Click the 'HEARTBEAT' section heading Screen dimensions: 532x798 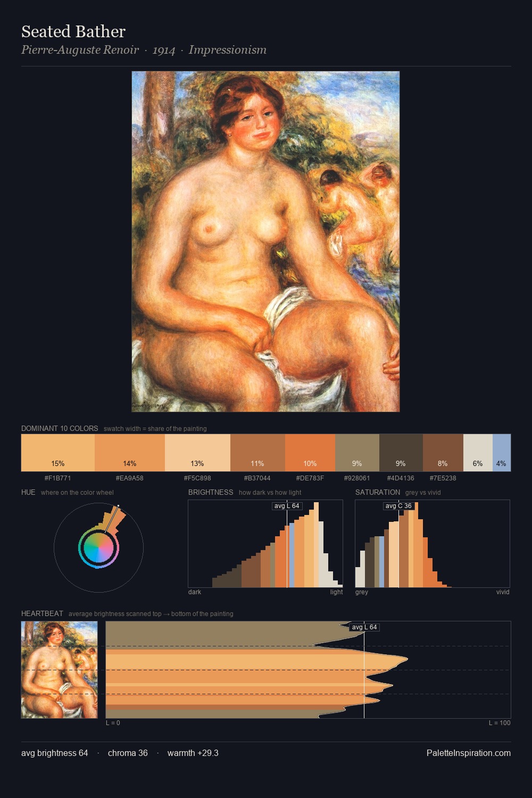(42, 613)
